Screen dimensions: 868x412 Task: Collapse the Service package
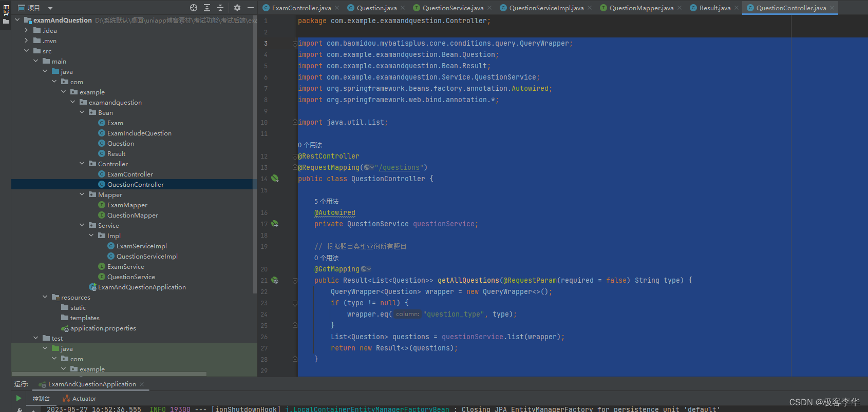[x=82, y=225]
